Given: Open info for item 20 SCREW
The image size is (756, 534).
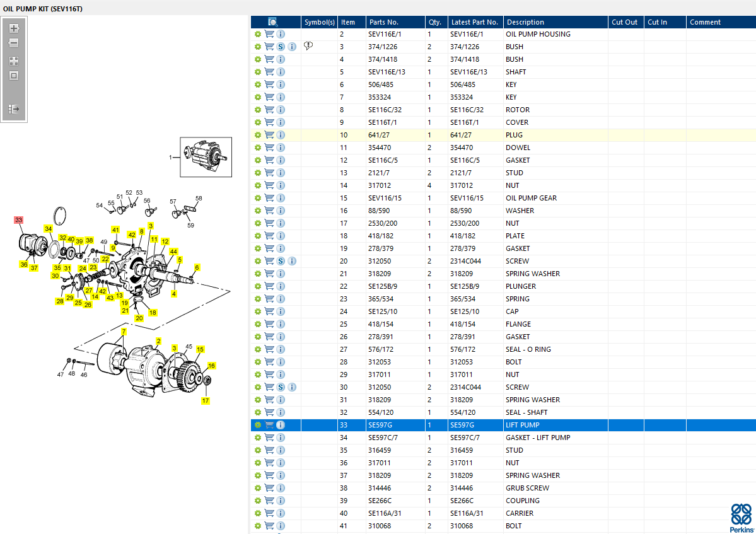Looking at the screenshot, I should tap(292, 261).
